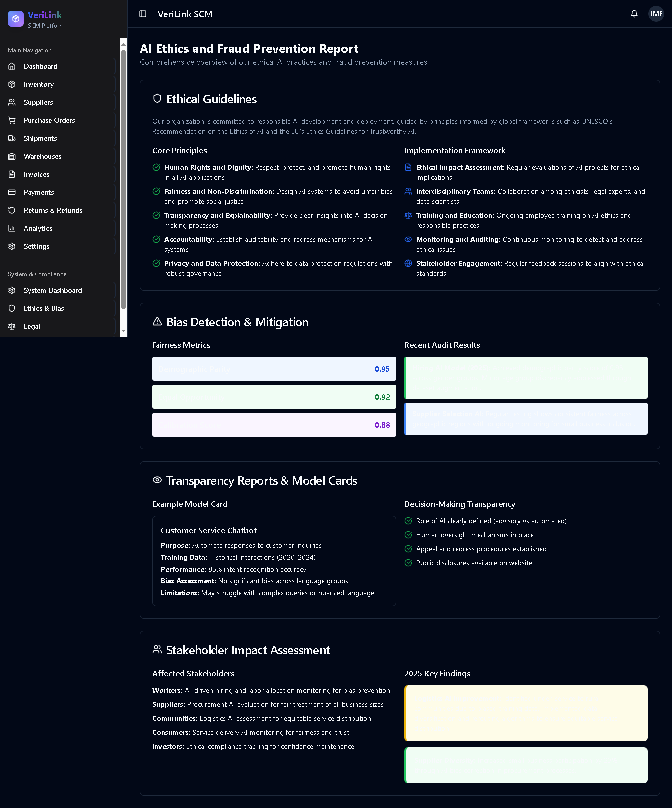672x809 pixels.
Task: Click the Payments card icon
Action: point(12,192)
